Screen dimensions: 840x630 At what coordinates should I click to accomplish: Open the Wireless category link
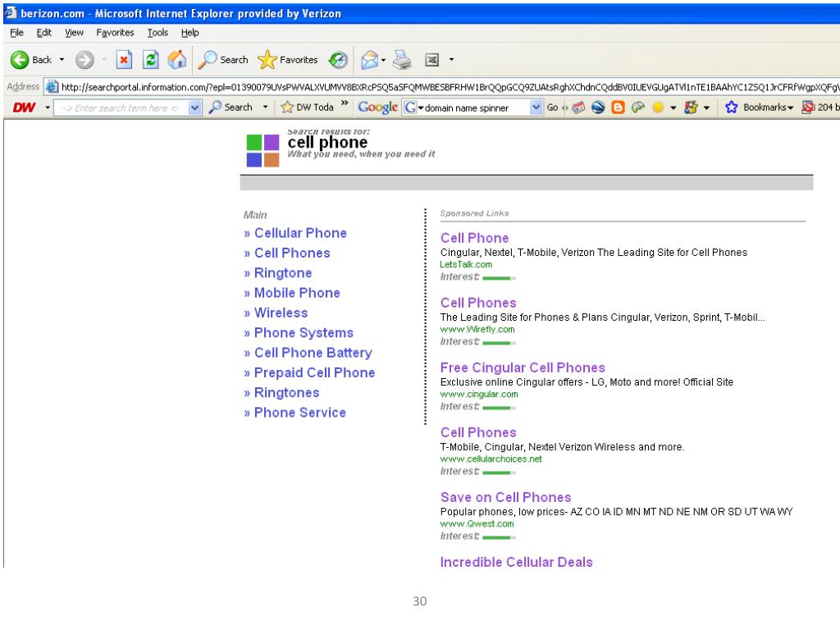(x=281, y=313)
